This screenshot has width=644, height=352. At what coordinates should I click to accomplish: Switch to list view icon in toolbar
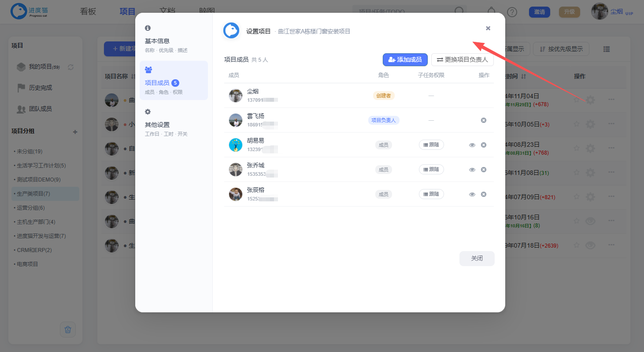pyautogui.click(x=607, y=49)
